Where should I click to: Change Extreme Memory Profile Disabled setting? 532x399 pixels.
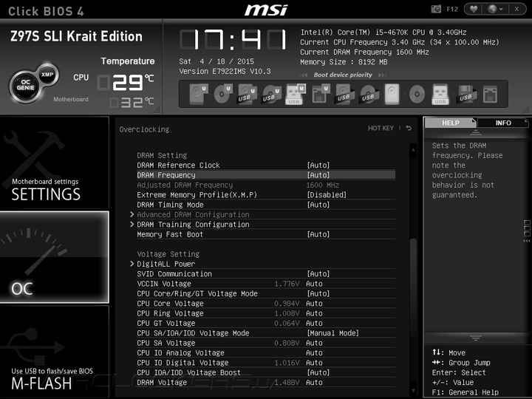coord(327,195)
